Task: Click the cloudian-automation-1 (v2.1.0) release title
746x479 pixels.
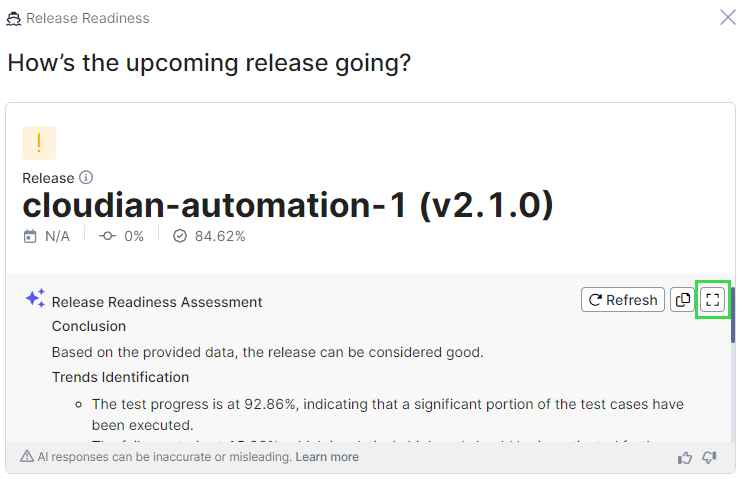Action: [x=288, y=205]
